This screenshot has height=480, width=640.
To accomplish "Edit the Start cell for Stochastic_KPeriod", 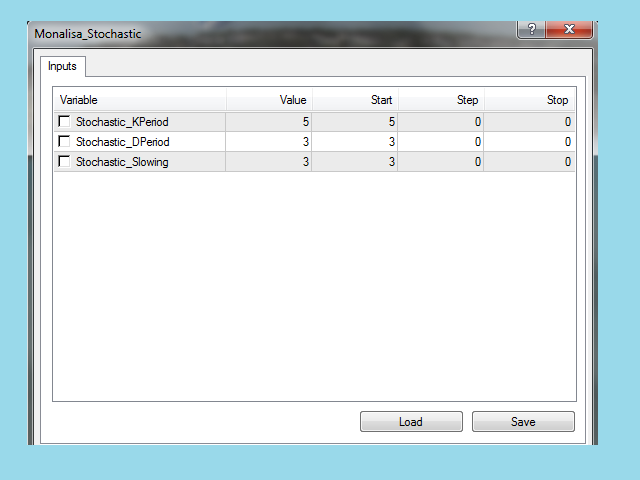I will pos(355,122).
